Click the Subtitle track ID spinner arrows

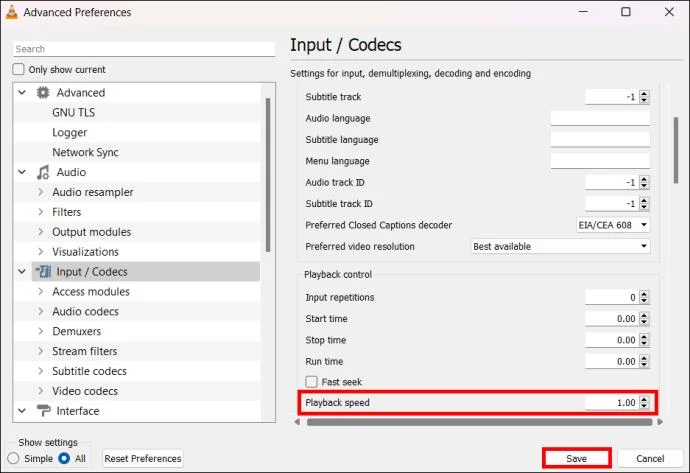644,204
